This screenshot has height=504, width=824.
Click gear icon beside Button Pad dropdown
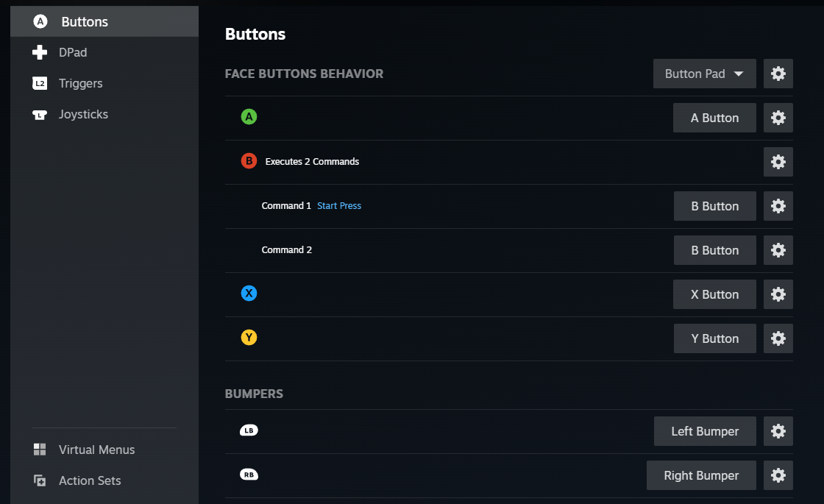[778, 74]
